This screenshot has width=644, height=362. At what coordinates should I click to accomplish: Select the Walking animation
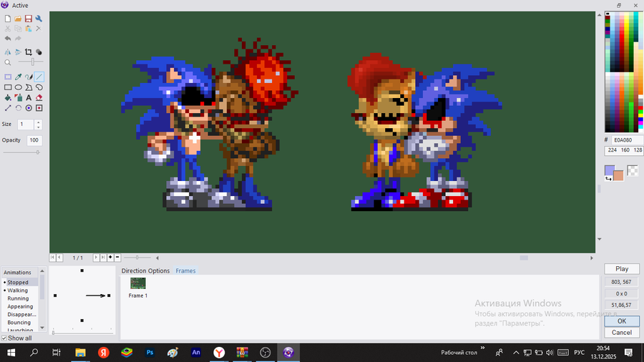click(18, 290)
